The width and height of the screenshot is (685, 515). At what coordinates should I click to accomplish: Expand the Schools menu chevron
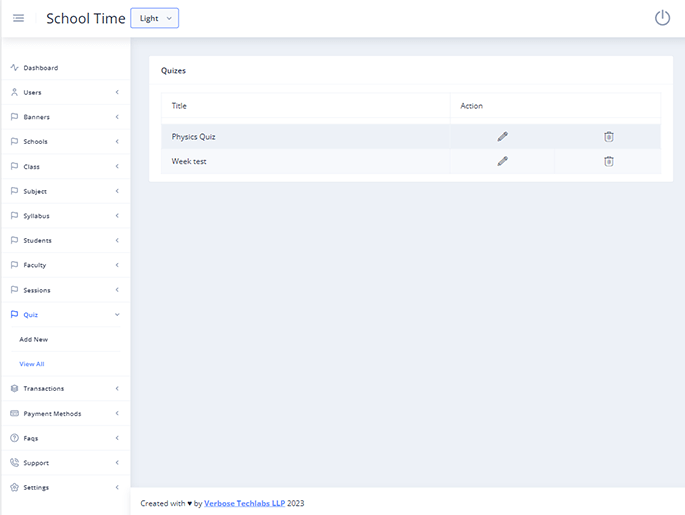tap(117, 142)
